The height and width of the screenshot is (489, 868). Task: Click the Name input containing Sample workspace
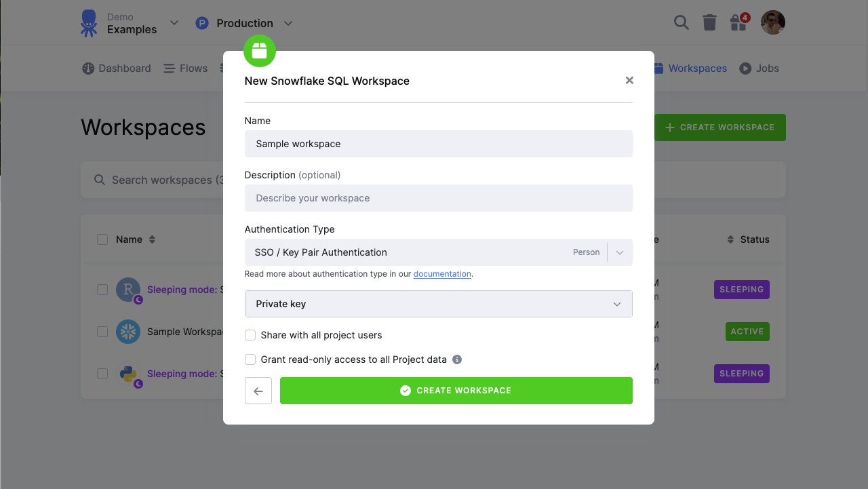[x=438, y=144]
